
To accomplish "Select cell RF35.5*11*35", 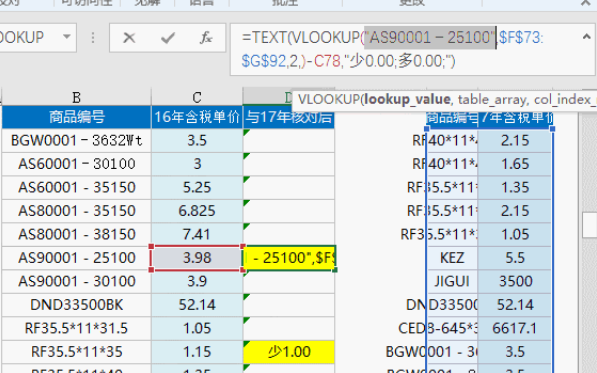I will 77,352.
